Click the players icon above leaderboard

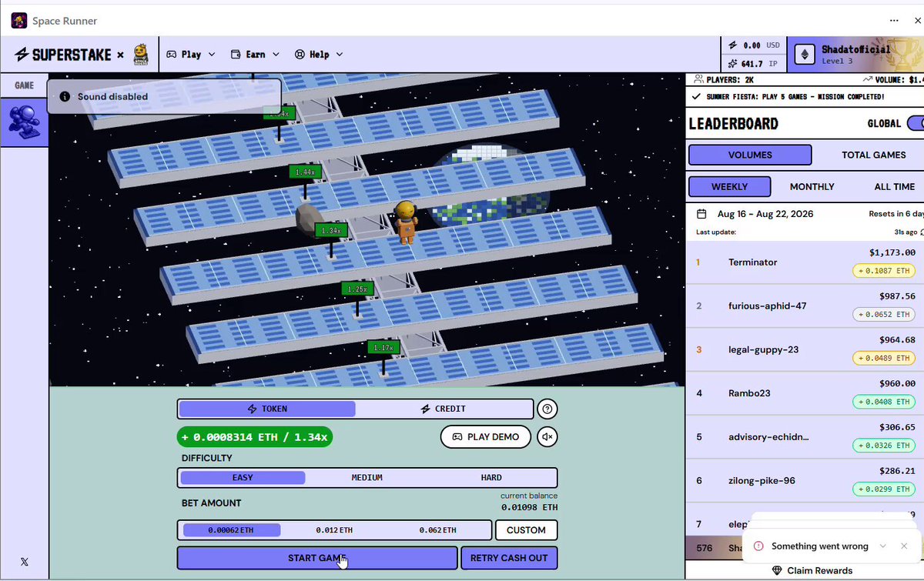click(698, 78)
